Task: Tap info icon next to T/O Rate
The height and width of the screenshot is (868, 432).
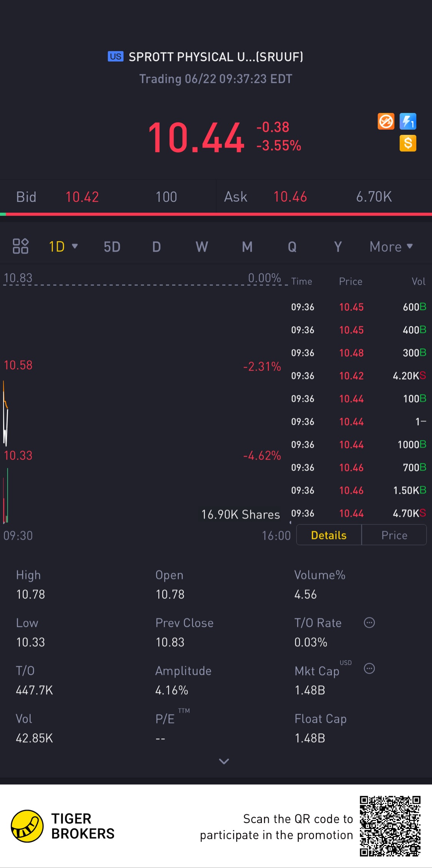Action: 369,623
